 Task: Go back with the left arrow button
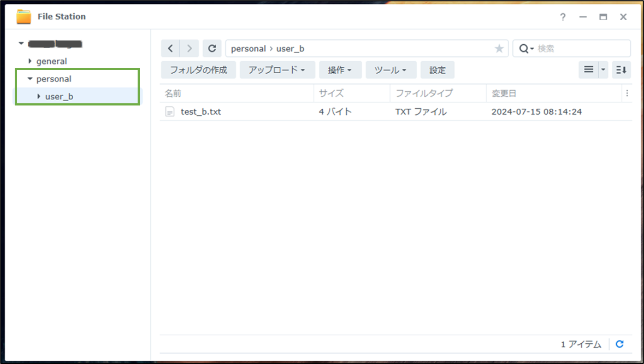170,49
